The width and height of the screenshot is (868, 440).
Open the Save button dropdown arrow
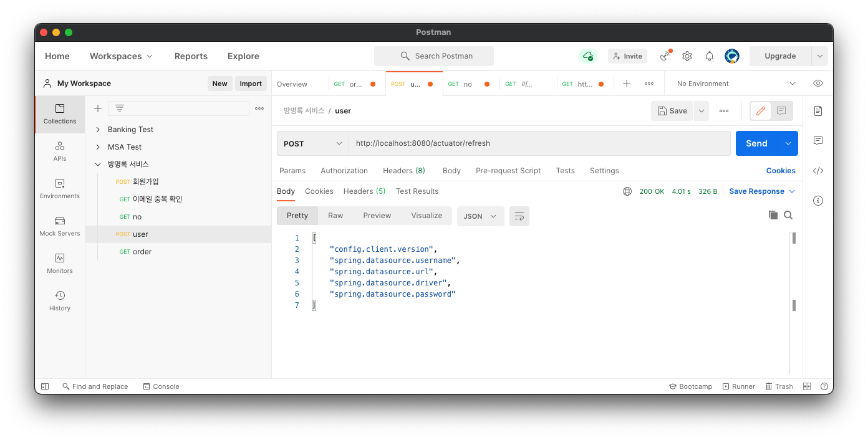pos(702,111)
